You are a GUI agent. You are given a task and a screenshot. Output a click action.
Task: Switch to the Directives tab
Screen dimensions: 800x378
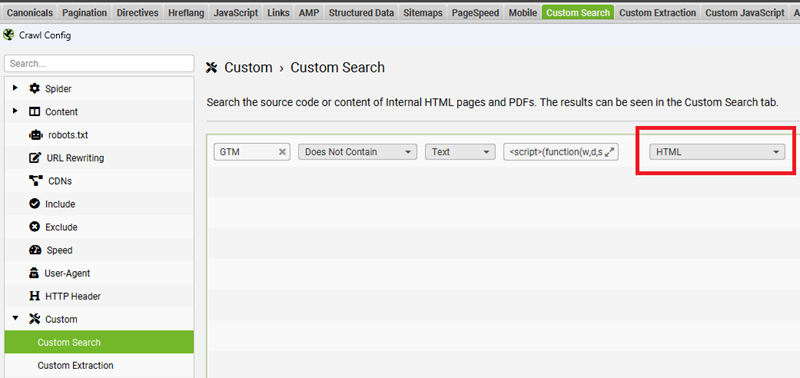pyautogui.click(x=138, y=13)
